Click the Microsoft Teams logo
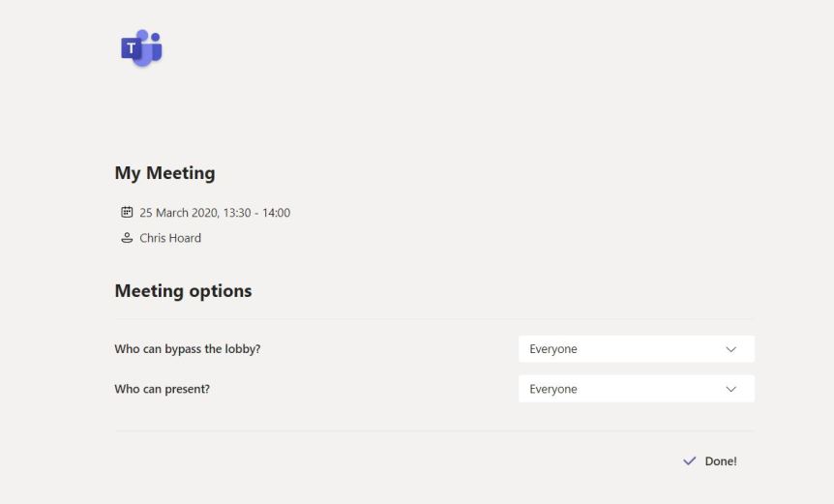 tap(141, 48)
